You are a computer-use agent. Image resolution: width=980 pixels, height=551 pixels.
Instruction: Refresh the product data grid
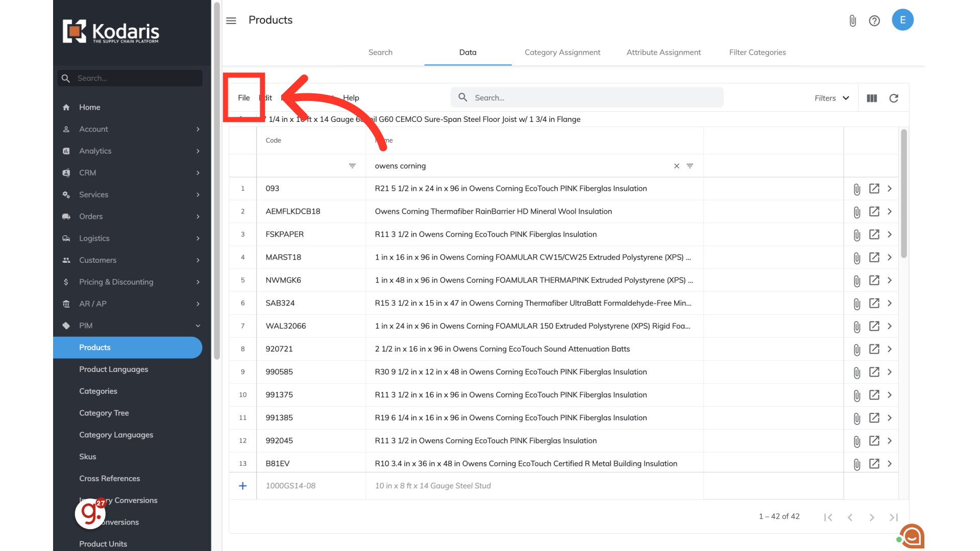pyautogui.click(x=894, y=98)
